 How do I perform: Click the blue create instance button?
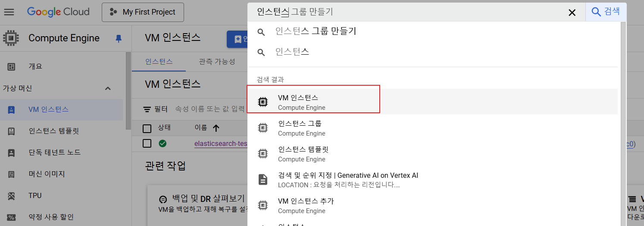pyautogui.click(x=238, y=39)
